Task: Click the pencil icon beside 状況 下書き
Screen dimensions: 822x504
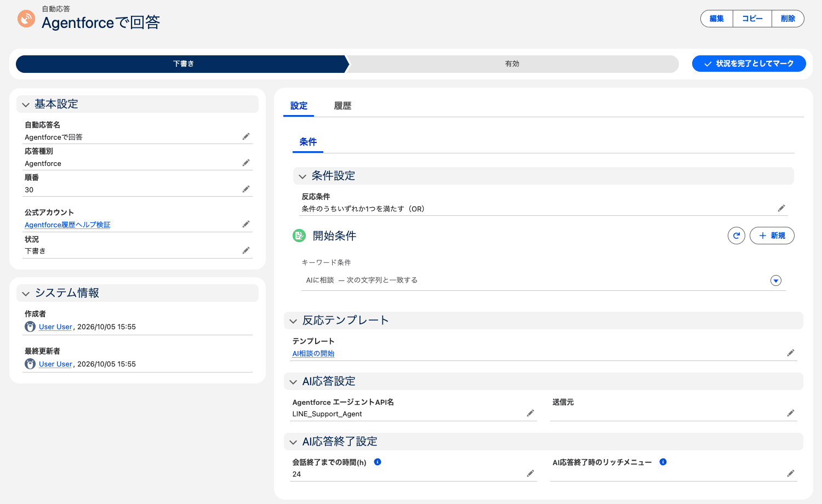Action: pos(246,250)
